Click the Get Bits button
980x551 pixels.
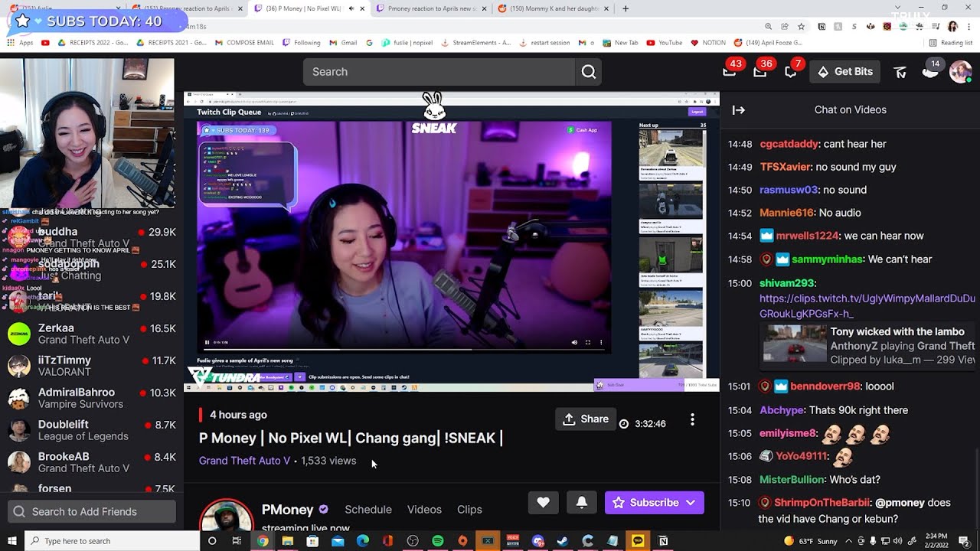[845, 72]
